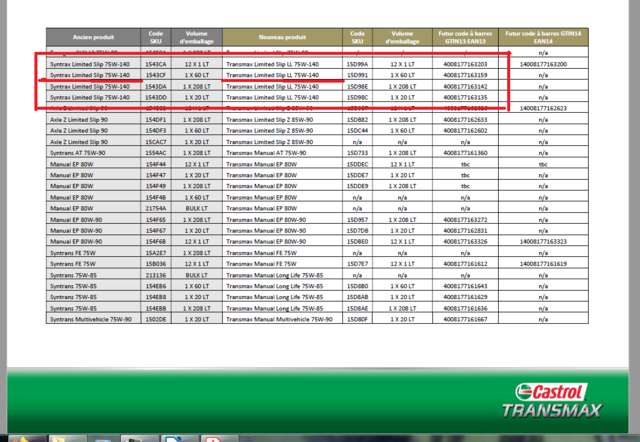Click new SKU code 15DBE0
Image resolution: width=640 pixels, height=442 pixels.
357,242
